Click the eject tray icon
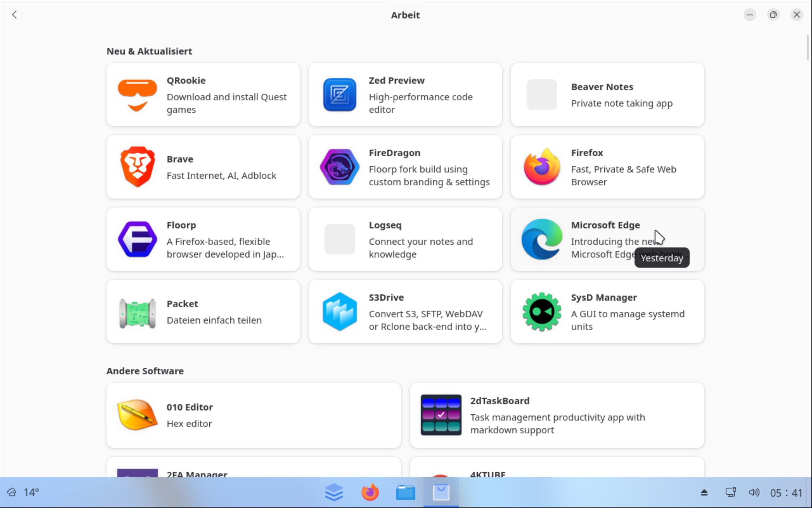 point(704,492)
